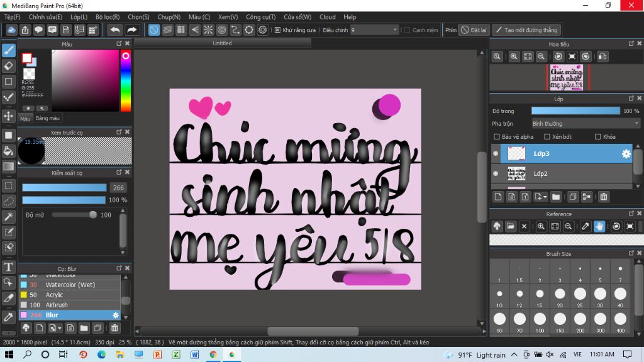Select the Airbrush brush in the list
The width and height of the screenshot is (644, 362).
[x=70, y=305]
